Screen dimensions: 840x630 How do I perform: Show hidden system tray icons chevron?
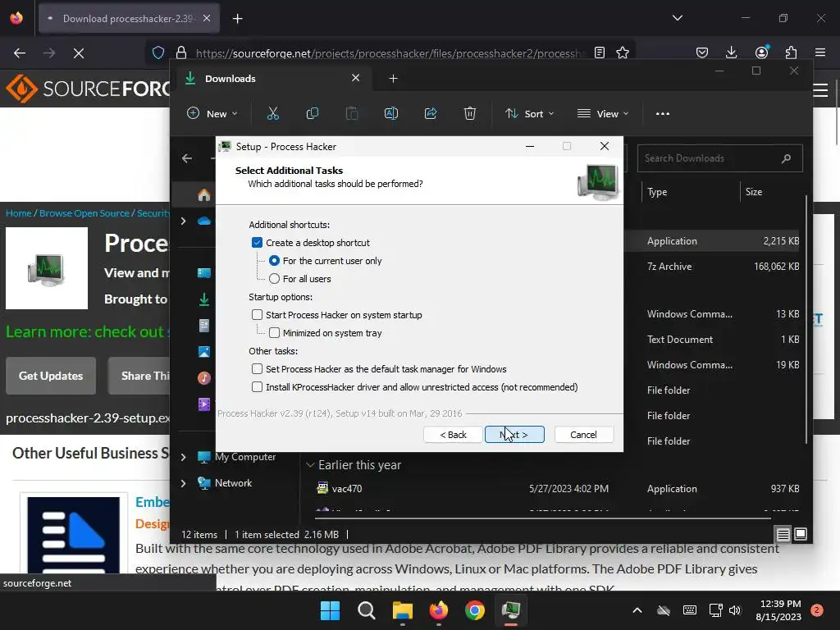(637, 610)
